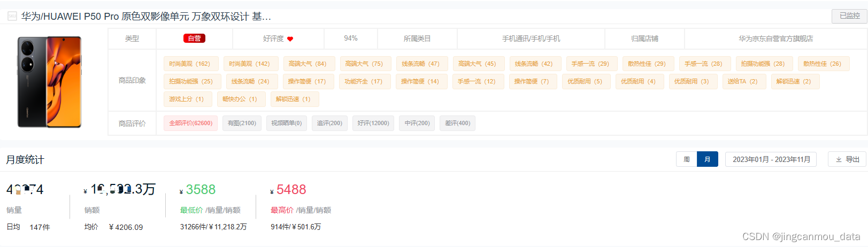Click the 已监控 button
Screen dimensions: 868x247
pyautogui.click(x=849, y=16)
